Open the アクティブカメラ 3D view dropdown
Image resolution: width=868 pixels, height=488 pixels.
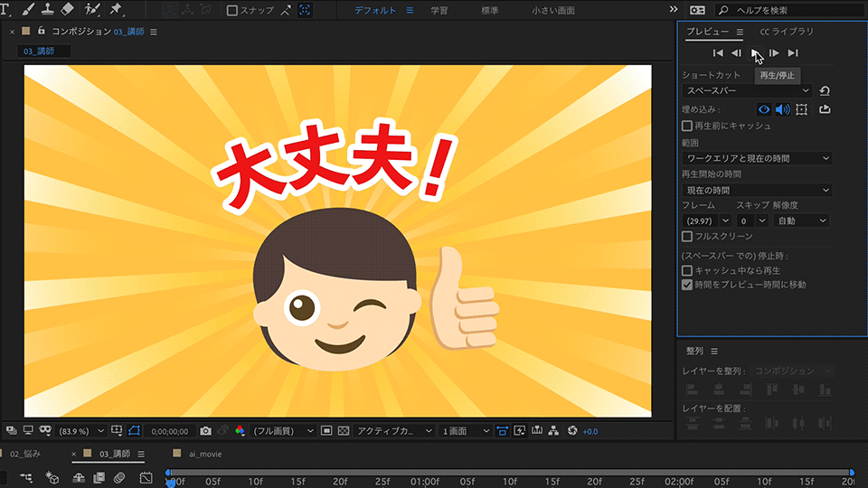pos(394,431)
